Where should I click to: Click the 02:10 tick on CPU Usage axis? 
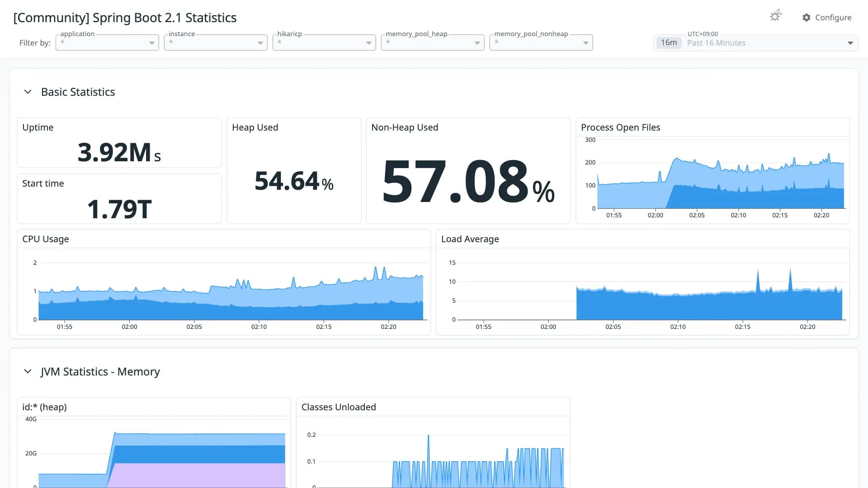pyautogui.click(x=259, y=327)
